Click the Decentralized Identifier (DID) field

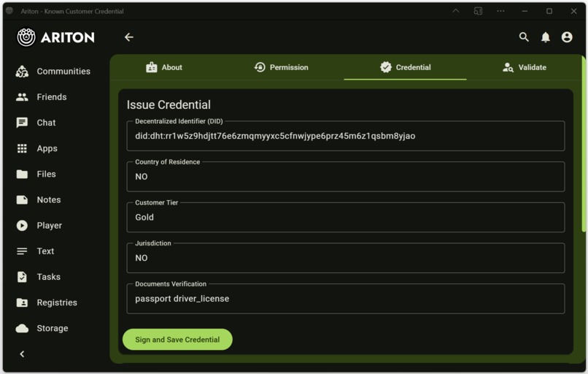[345, 136]
